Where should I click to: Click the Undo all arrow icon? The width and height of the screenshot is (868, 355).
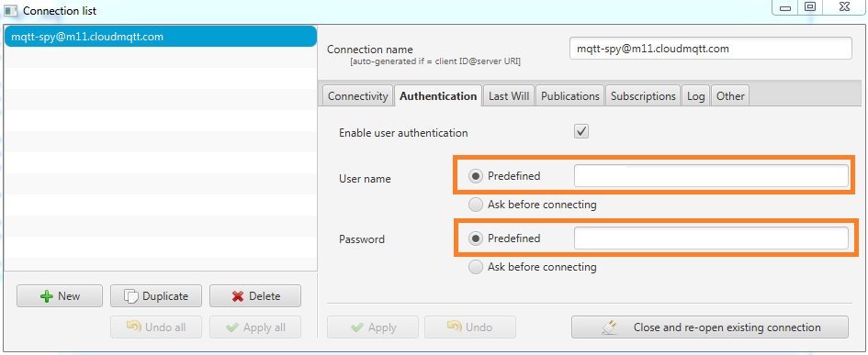click(x=133, y=327)
